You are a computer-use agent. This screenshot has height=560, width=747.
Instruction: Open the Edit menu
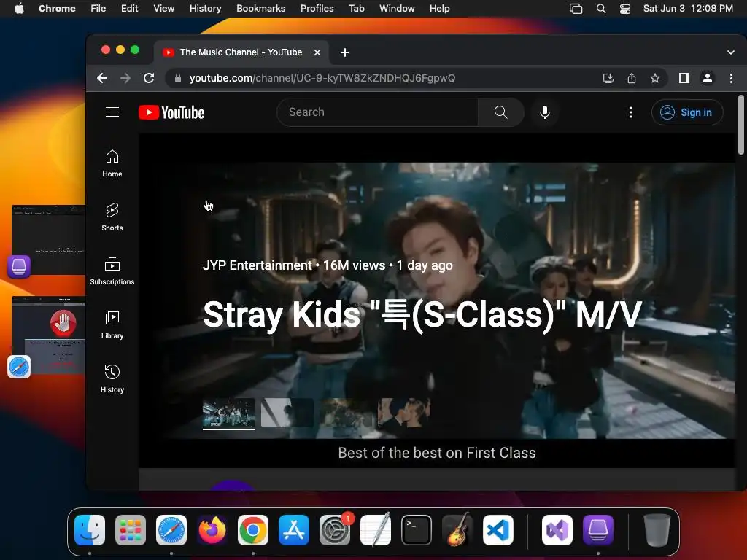point(129,8)
